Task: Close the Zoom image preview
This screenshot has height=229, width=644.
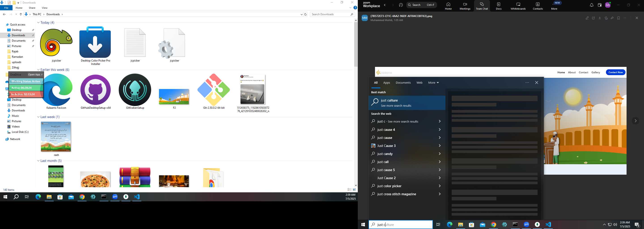Action: 637,18
